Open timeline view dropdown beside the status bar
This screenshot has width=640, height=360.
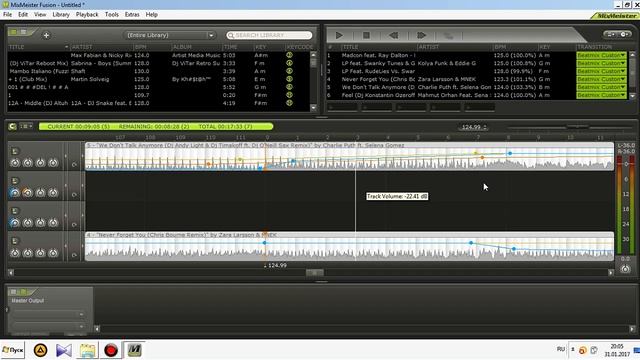pos(27,126)
